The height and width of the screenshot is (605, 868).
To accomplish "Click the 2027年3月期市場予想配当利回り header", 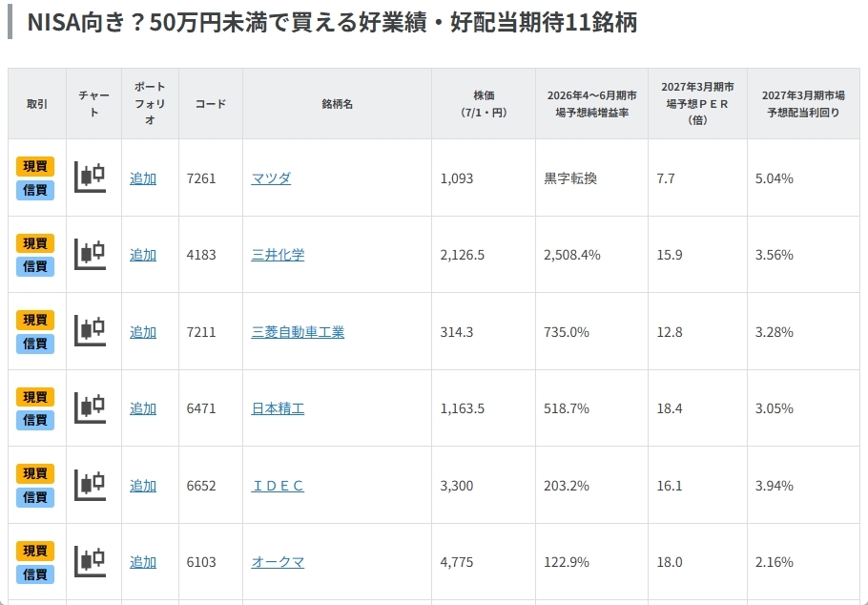I will coord(803,104).
